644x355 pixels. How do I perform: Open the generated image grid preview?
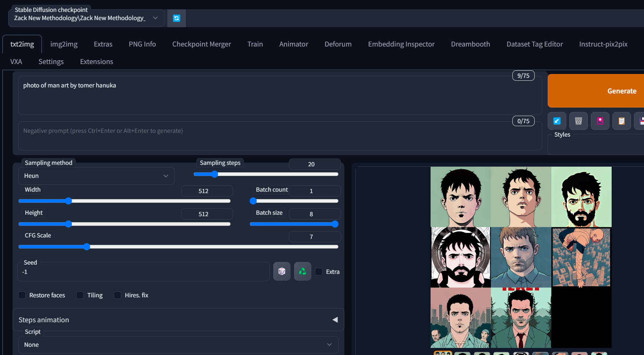(521, 257)
